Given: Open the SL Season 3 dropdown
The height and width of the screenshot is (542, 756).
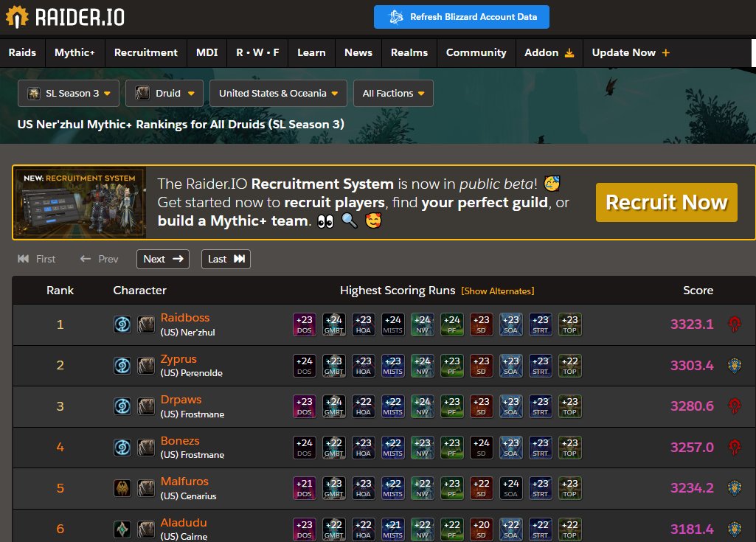Looking at the screenshot, I should [x=68, y=93].
